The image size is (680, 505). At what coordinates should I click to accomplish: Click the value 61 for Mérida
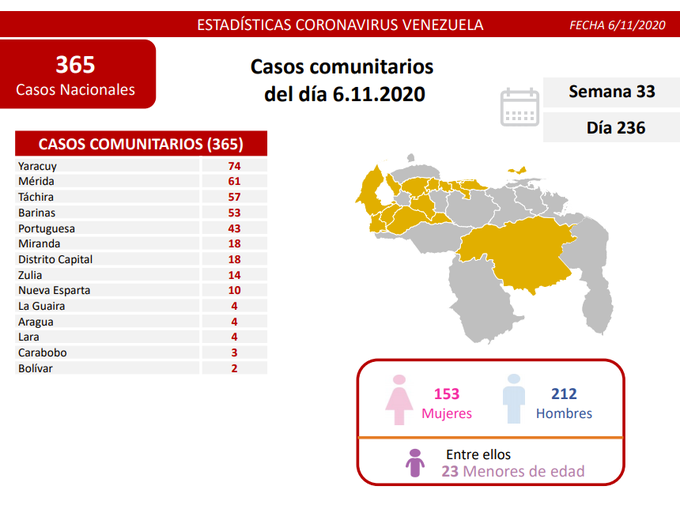point(234,181)
